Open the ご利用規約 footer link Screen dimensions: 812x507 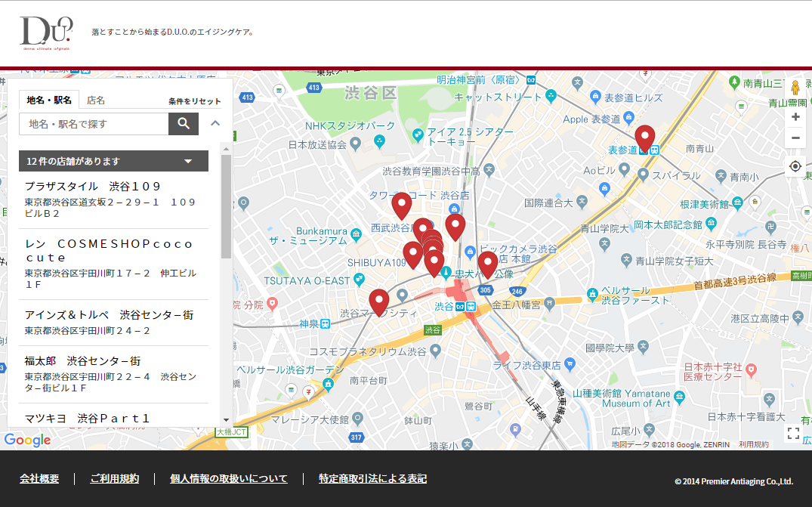point(114,478)
